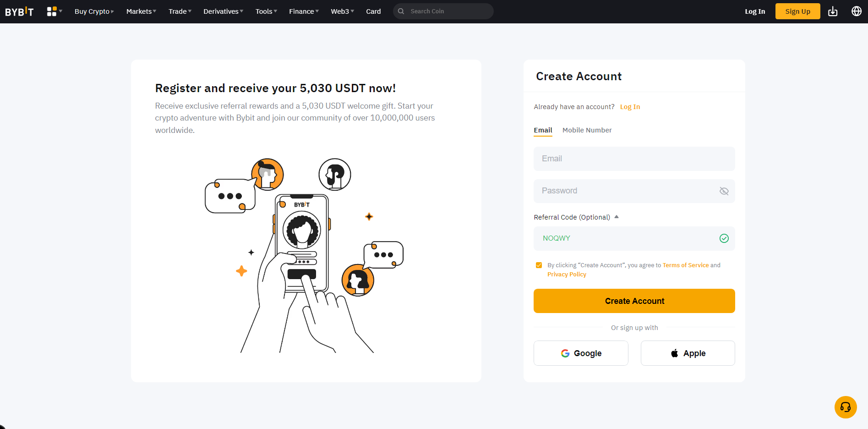Click the referral code field containing NOQWY

(x=634, y=238)
